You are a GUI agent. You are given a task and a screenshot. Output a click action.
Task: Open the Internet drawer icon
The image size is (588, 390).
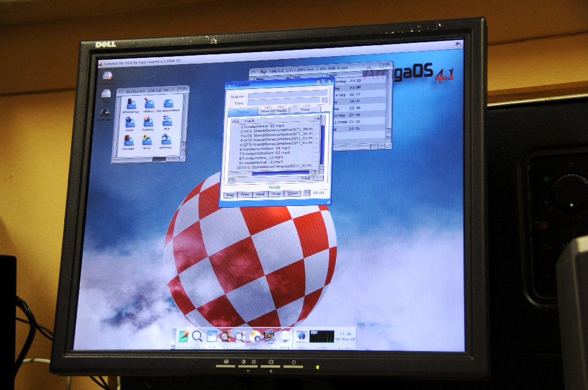[166, 140]
